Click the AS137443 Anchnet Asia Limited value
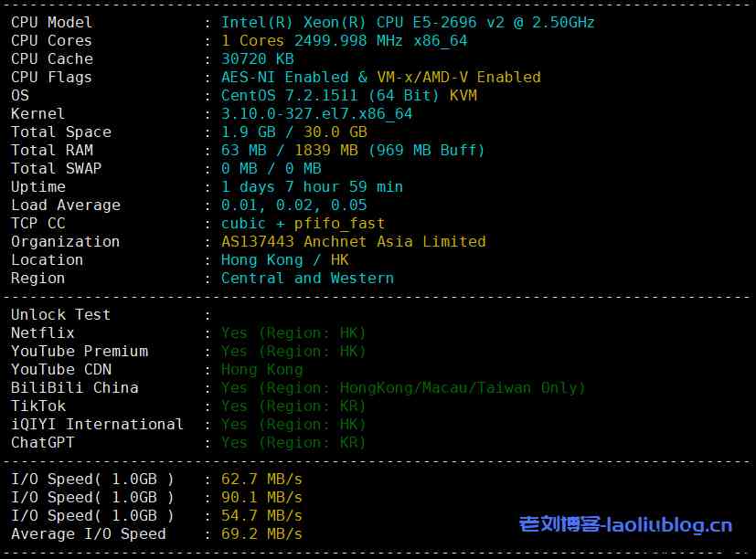Viewport: 756px width, 559px height. tap(354, 242)
